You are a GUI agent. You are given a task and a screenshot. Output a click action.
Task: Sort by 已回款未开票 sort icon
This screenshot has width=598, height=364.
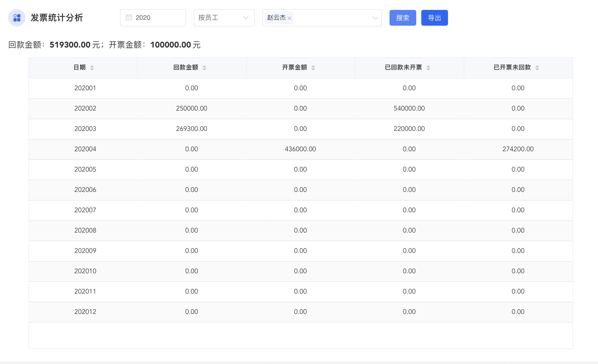click(428, 68)
